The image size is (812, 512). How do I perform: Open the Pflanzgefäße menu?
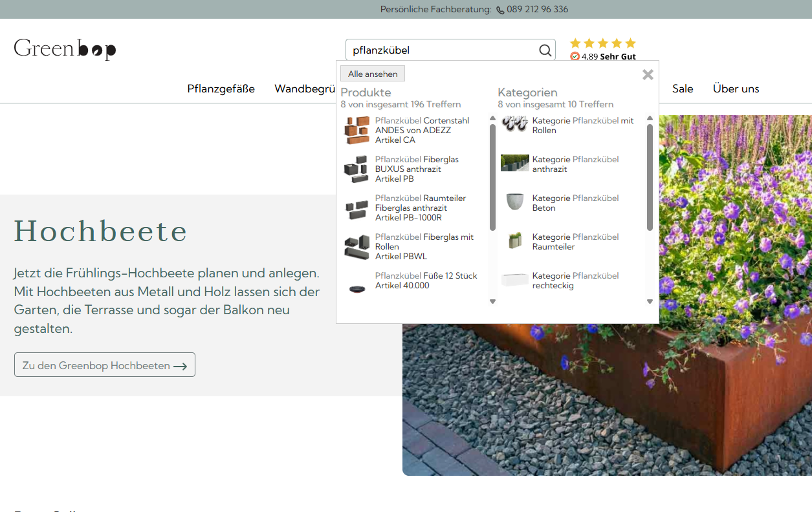pos(221,89)
